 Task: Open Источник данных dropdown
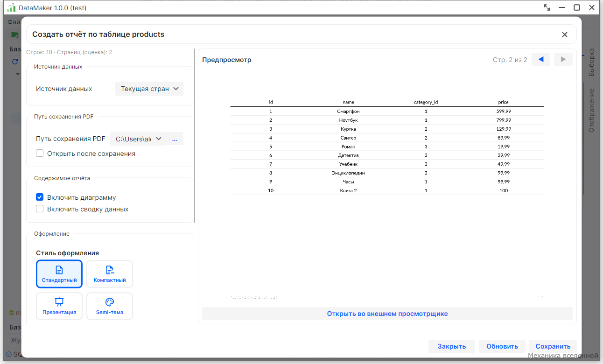tap(149, 89)
